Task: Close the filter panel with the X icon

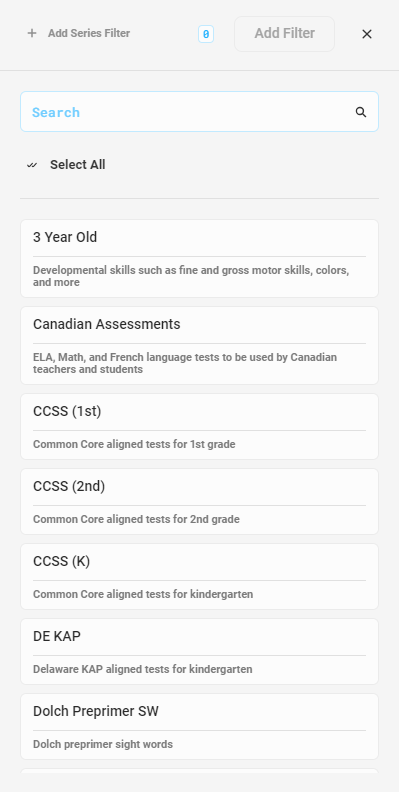Action: point(367,34)
